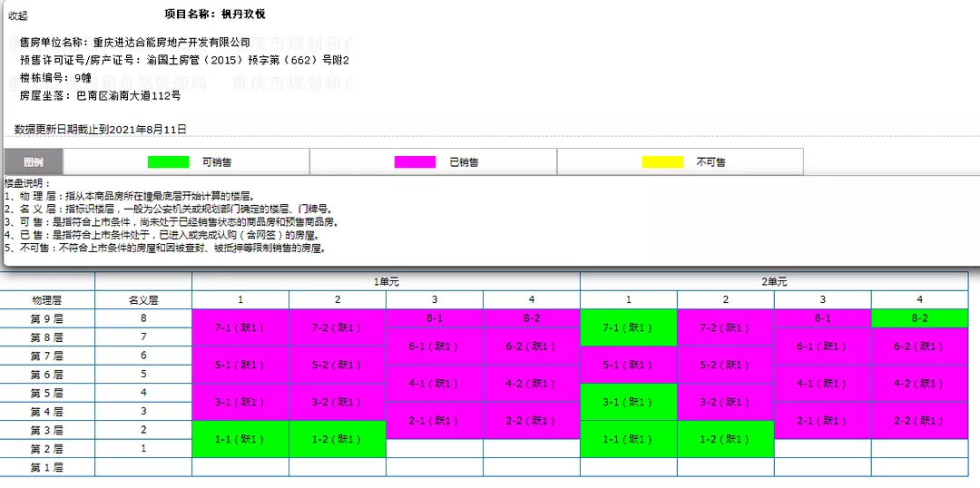The width and height of the screenshot is (980, 488).
Task: Click the project name 枫丹玖悦
Action: 243,14
